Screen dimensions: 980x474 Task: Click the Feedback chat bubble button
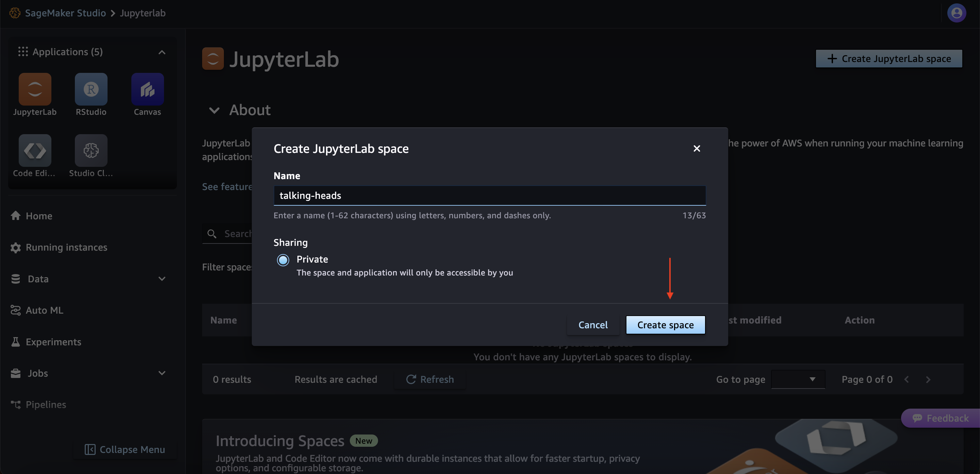coord(940,418)
